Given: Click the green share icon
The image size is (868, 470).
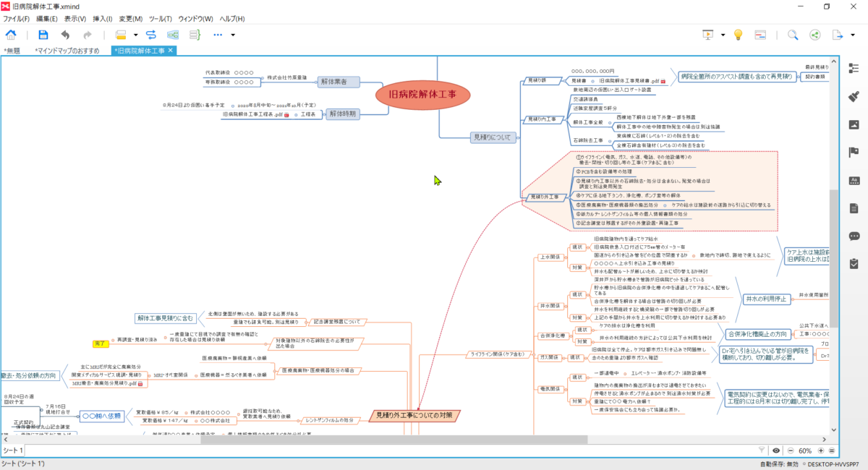Looking at the screenshot, I should tap(814, 35).
